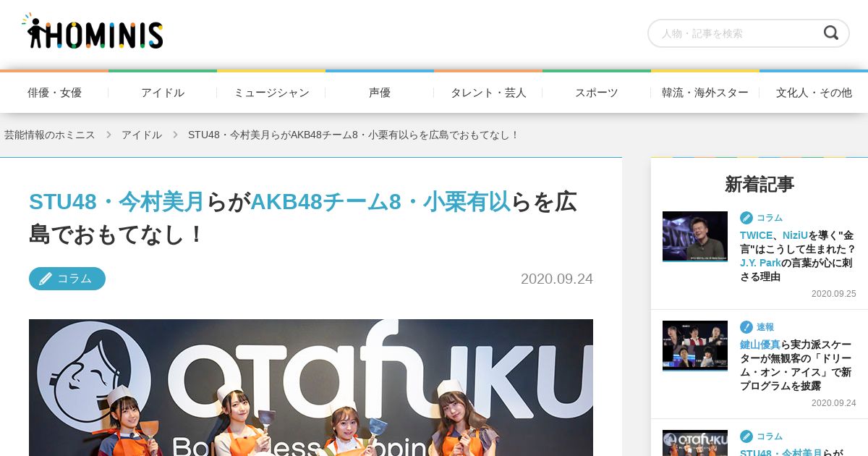Image resolution: width=868 pixels, height=456 pixels.
Task: Click date 2020.09.25 in sidebar
Action: pos(833,294)
